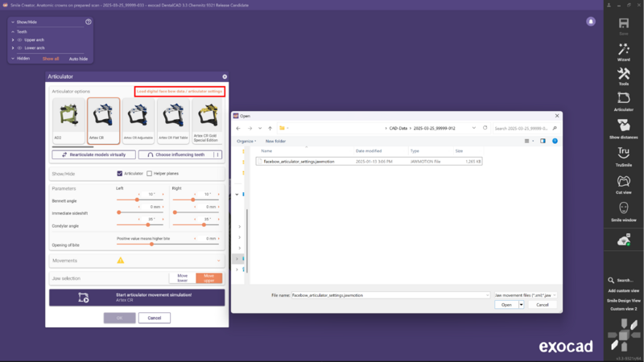Select Move lower jaw option
Screen dimensions: 644x362
183,278
